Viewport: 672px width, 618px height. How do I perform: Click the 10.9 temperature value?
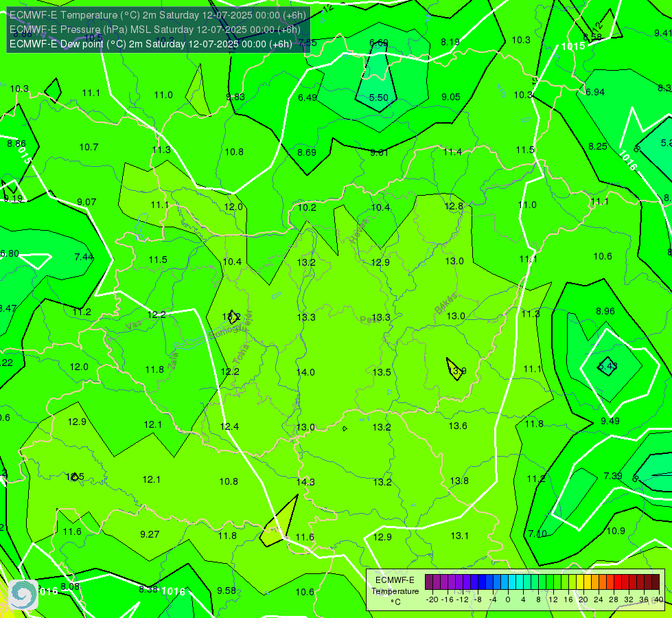click(616, 531)
